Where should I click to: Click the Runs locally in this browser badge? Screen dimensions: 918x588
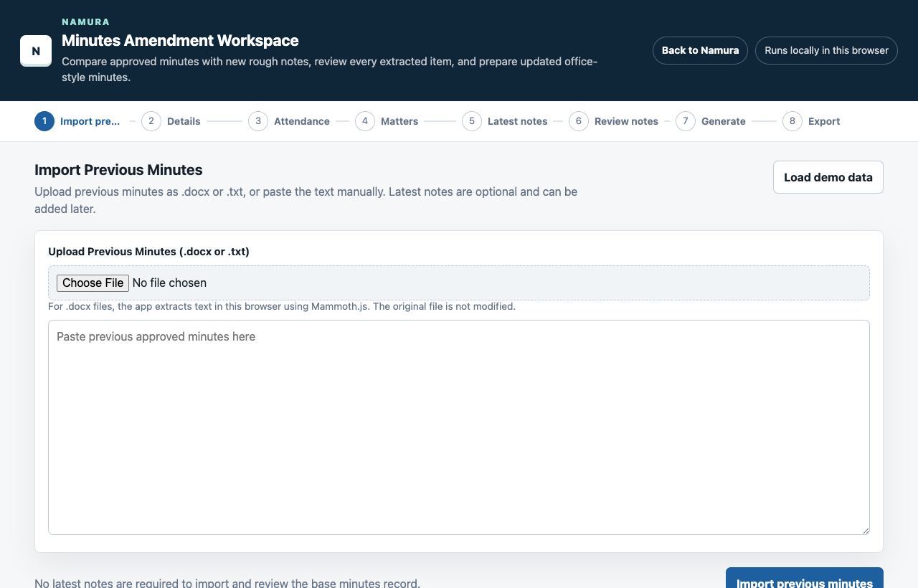point(826,50)
